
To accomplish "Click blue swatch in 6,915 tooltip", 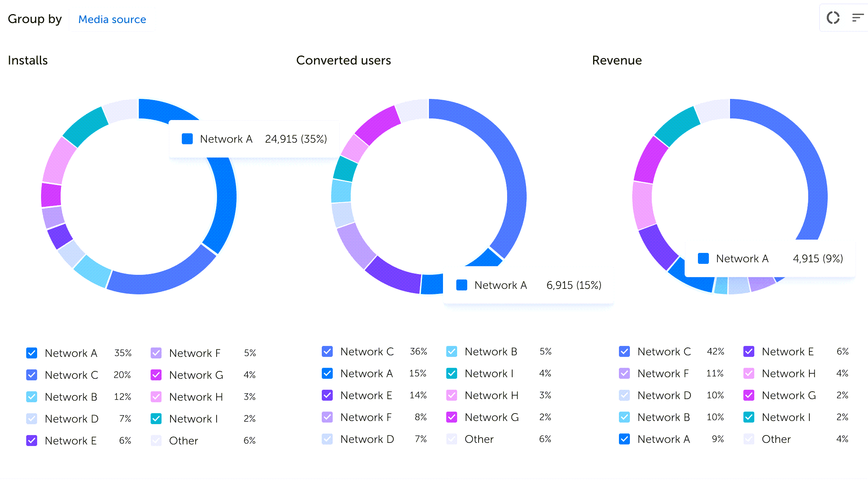I will [462, 285].
